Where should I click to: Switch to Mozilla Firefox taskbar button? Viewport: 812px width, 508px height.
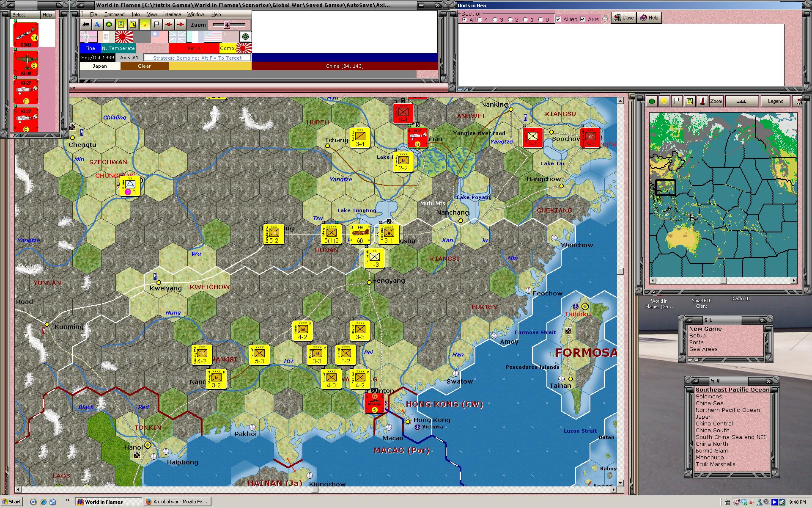(177, 502)
